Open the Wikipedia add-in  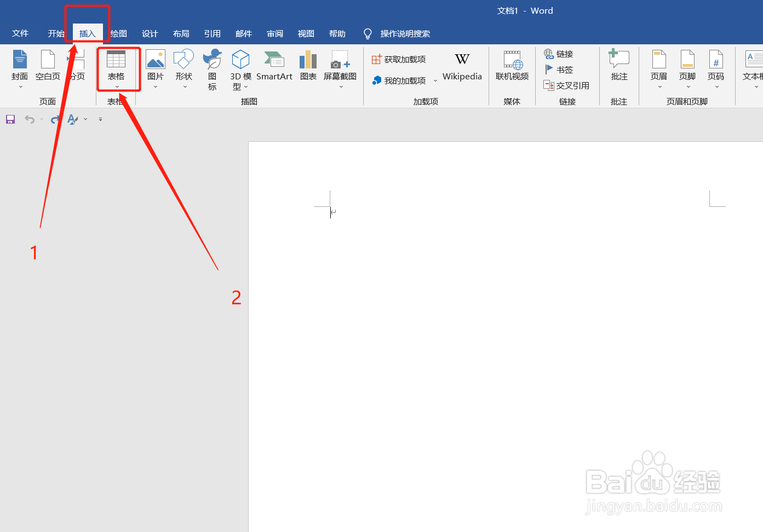[462, 67]
